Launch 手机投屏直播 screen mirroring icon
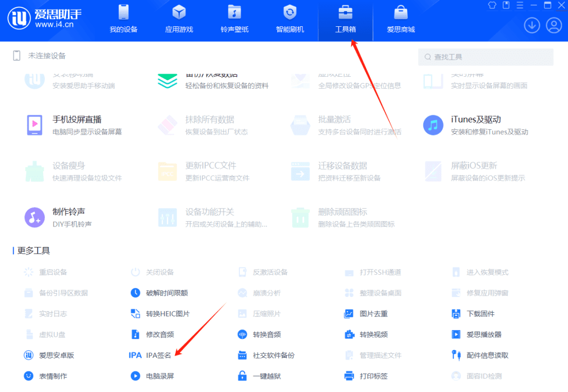The width and height of the screenshot is (568, 392). 35,125
